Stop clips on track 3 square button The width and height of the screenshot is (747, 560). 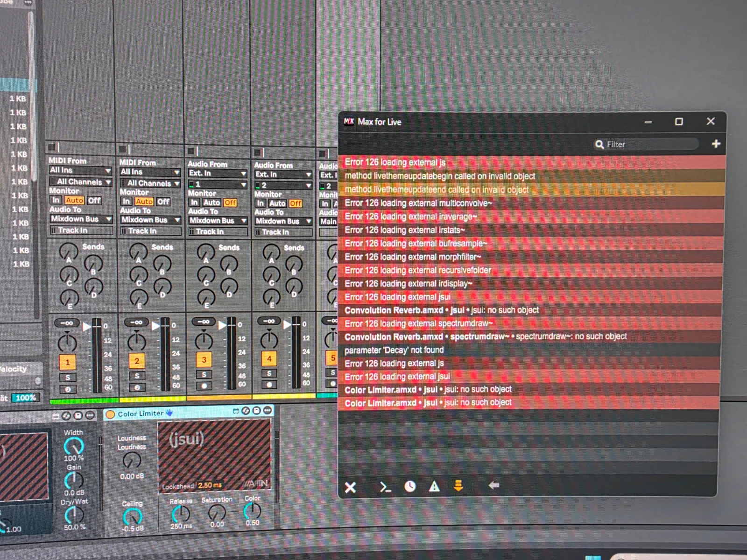(191, 151)
